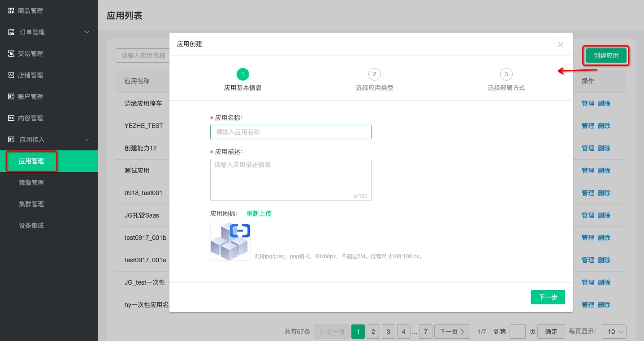Click 管理 for the JG_test一次性 row

(x=588, y=282)
